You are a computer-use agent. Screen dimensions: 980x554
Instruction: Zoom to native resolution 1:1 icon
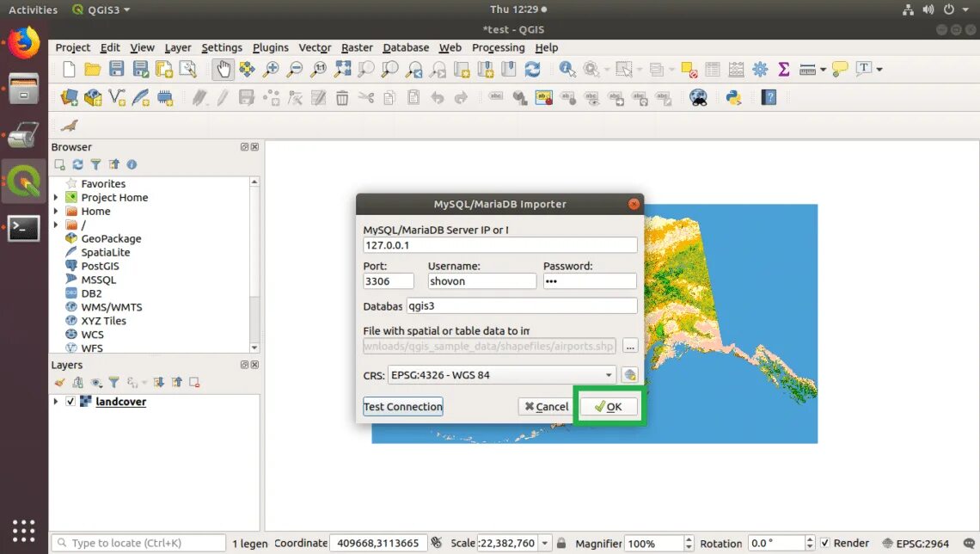(x=319, y=69)
